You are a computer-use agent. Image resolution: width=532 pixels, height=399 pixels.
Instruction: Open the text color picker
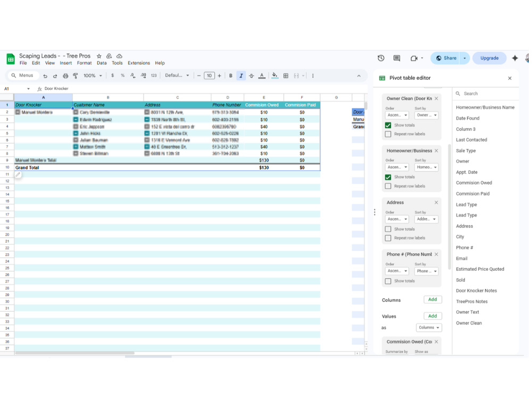click(x=262, y=76)
